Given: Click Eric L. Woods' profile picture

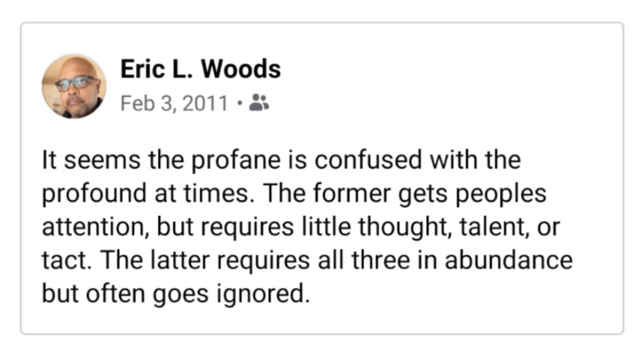Looking at the screenshot, I should [74, 86].
